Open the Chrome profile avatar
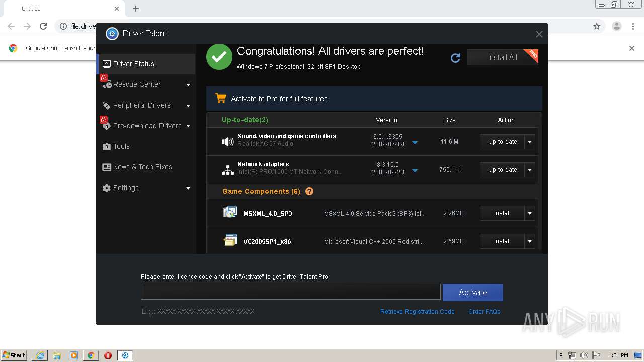The image size is (644, 362). click(x=617, y=26)
